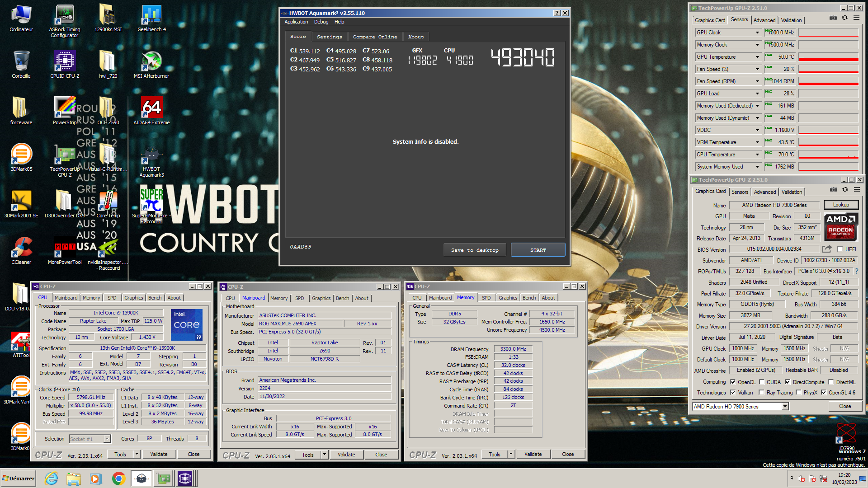
Task: Toggle the Ray Tracing checkbox
Action: coord(761,393)
